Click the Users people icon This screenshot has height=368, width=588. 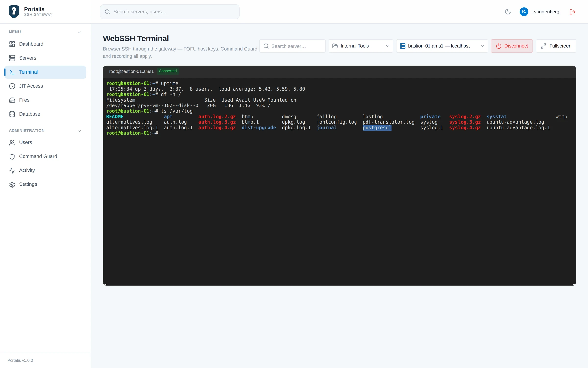pyautogui.click(x=12, y=143)
